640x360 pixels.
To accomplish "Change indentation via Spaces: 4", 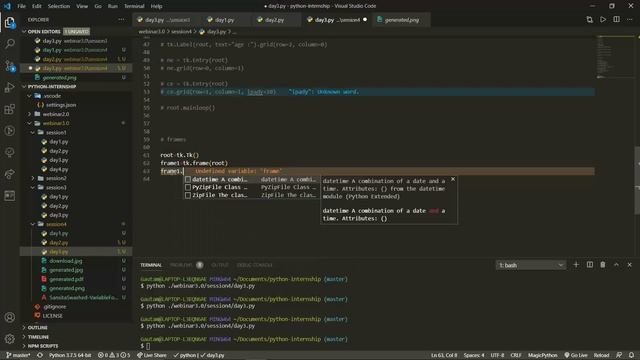I will point(474,355).
